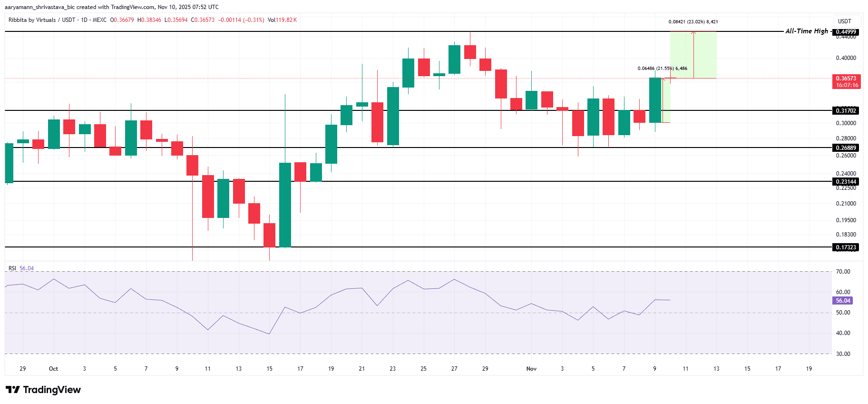Screen dimensions: 868x404
Task: Select the 0.26889 price level tag
Action: click(x=846, y=148)
